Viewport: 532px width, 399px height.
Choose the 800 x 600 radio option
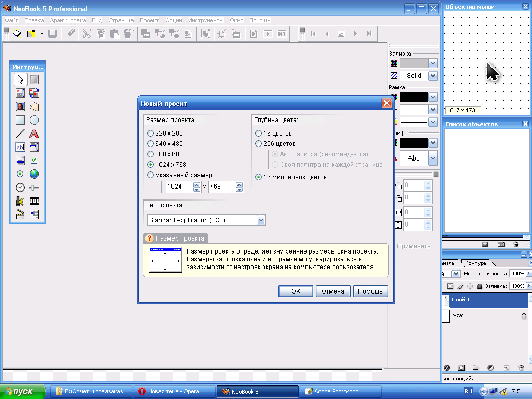tap(151, 154)
